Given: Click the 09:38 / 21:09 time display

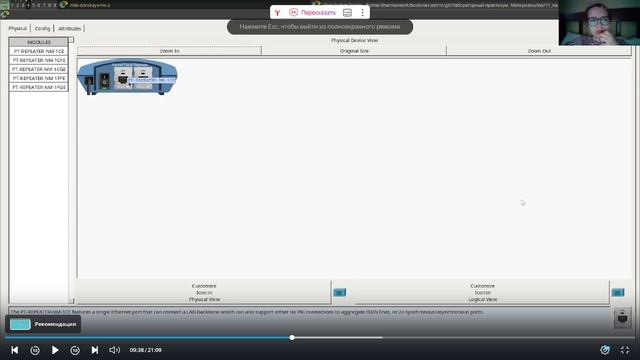Looking at the screenshot, I should pos(145,350).
